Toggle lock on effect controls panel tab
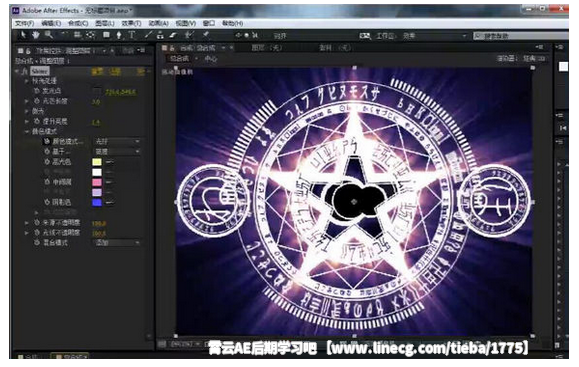579x367 pixels. tap(28, 50)
